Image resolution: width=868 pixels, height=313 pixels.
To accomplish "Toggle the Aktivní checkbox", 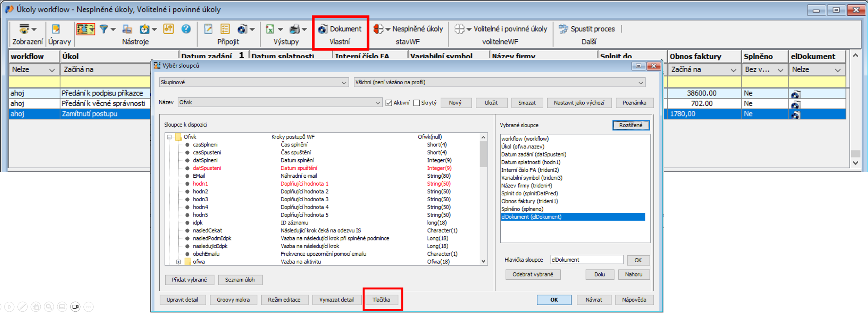I will (x=389, y=103).
